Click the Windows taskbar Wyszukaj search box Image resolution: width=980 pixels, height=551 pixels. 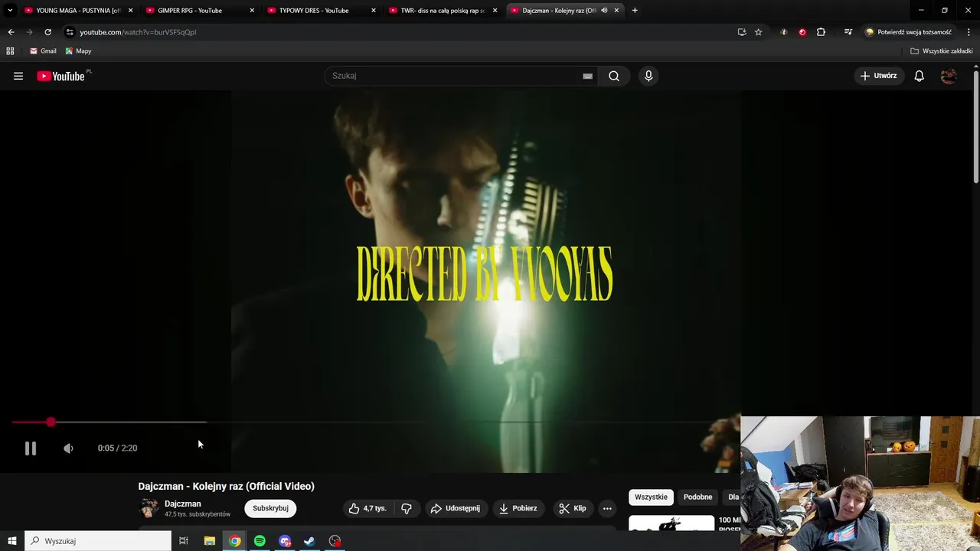(x=98, y=541)
